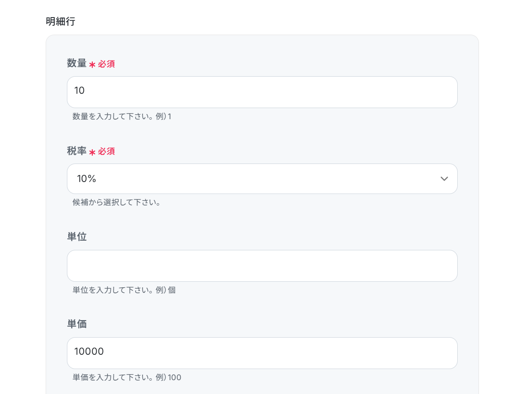This screenshot has width=532, height=394.
Task: Click the hint text 数量を入力して下さい。例) 1
Action: coord(122,116)
